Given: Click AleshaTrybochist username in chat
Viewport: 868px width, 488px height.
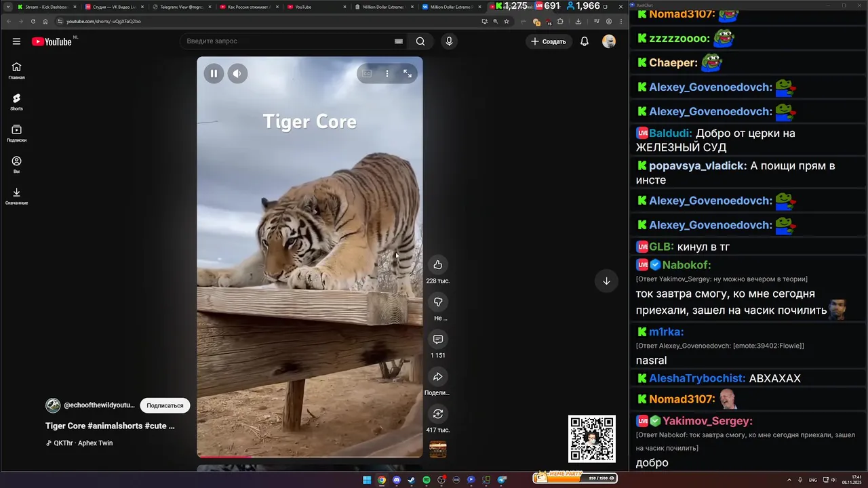Looking at the screenshot, I should (x=696, y=378).
